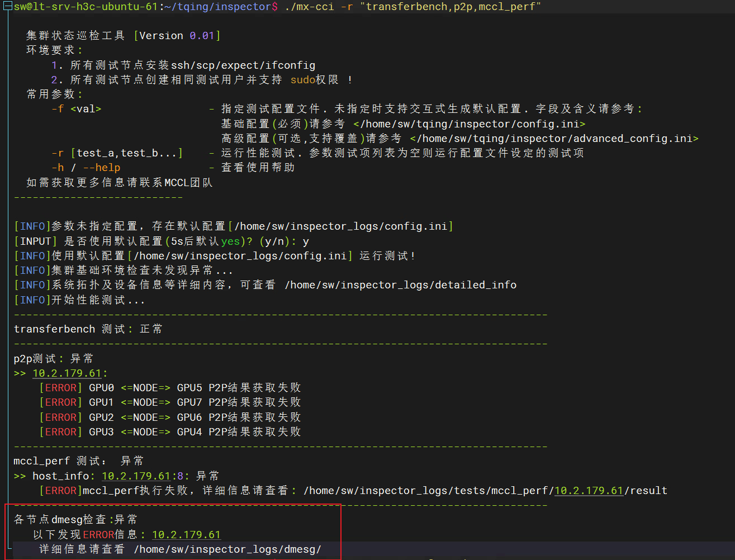
Task: Click the y answer after the INPUT prompt
Action: [x=306, y=242]
